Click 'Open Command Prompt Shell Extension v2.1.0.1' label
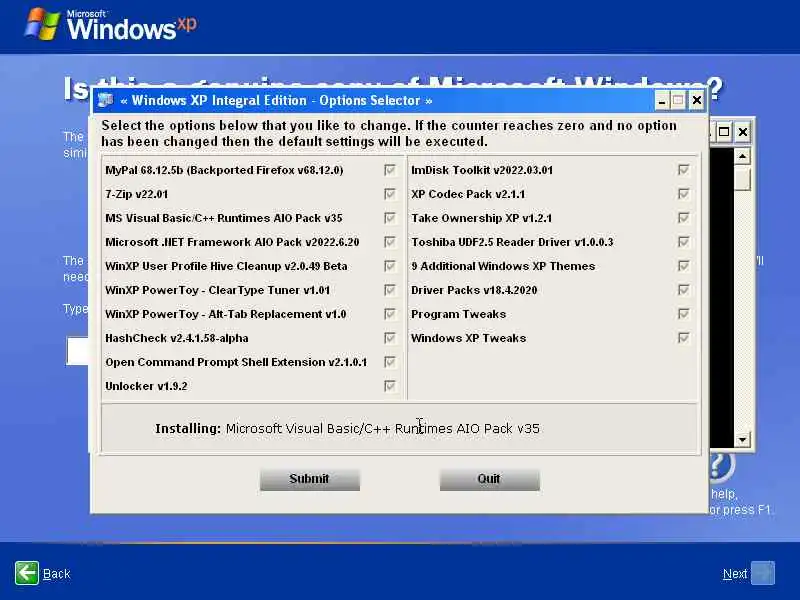800x600 pixels. coord(236,362)
